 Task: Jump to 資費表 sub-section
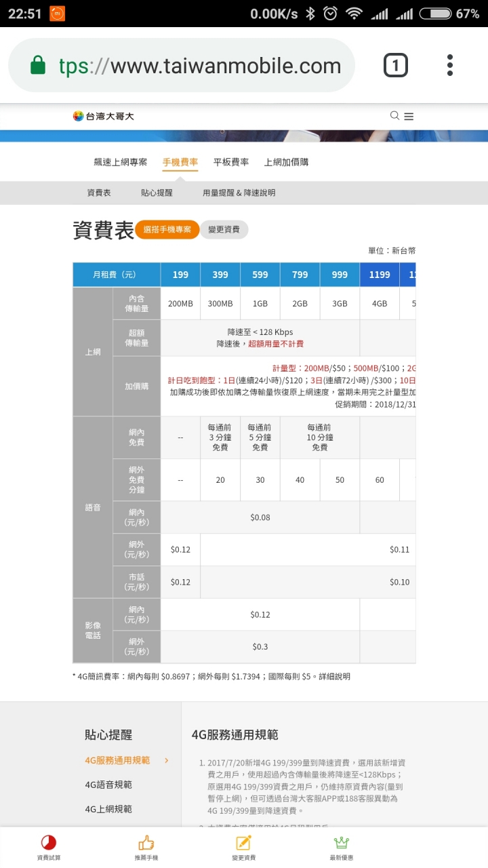click(x=99, y=193)
